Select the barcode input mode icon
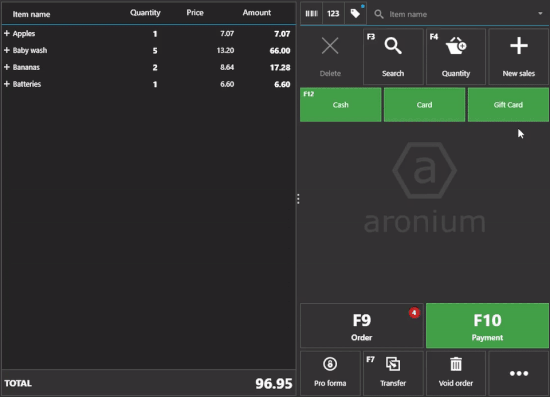550x397 pixels. (311, 14)
